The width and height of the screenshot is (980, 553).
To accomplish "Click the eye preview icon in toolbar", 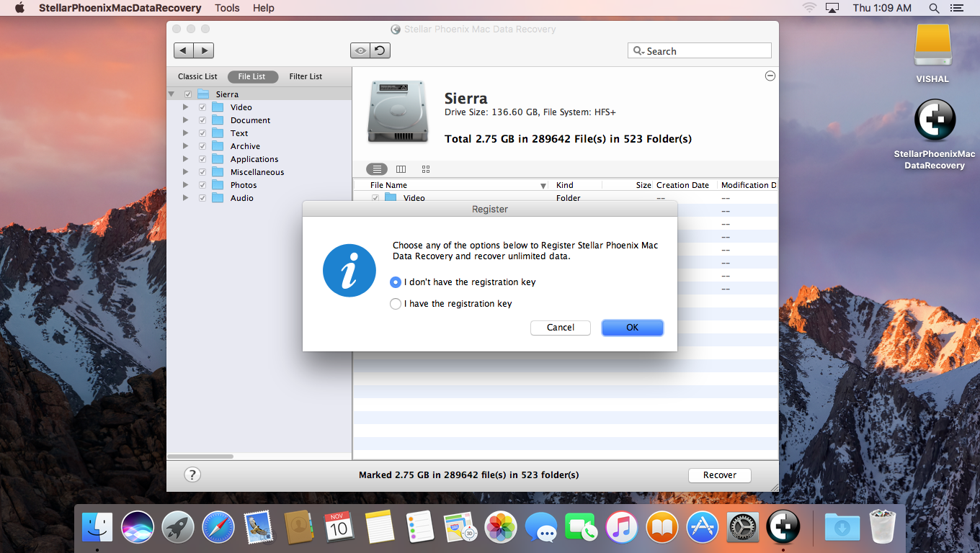I will 360,50.
